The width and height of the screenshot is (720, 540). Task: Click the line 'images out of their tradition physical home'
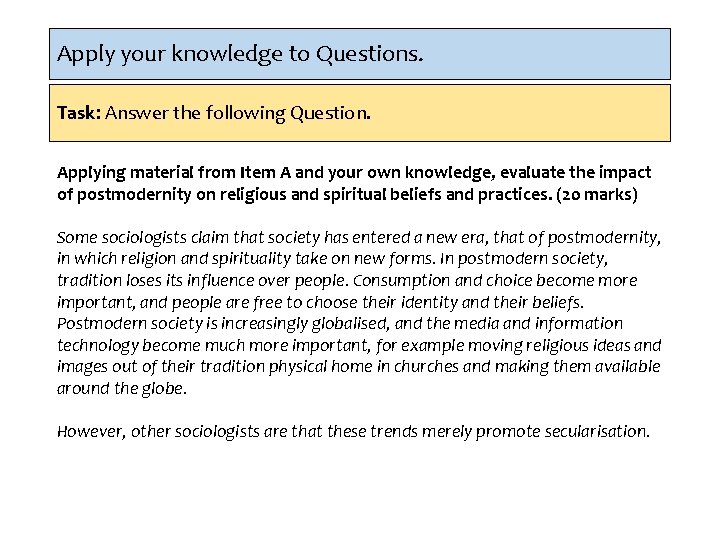click(358, 366)
